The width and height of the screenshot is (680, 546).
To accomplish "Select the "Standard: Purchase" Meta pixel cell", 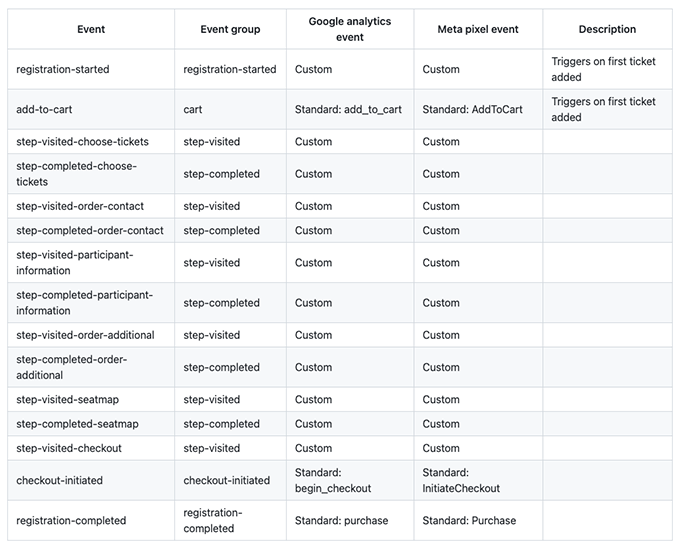I will point(469,520).
